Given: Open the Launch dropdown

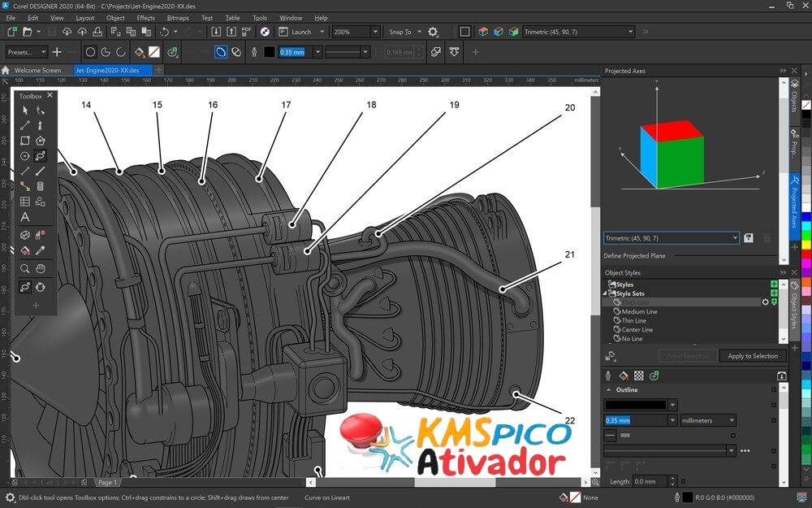Looking at the screenshot, I should click(x=322, y=32).
